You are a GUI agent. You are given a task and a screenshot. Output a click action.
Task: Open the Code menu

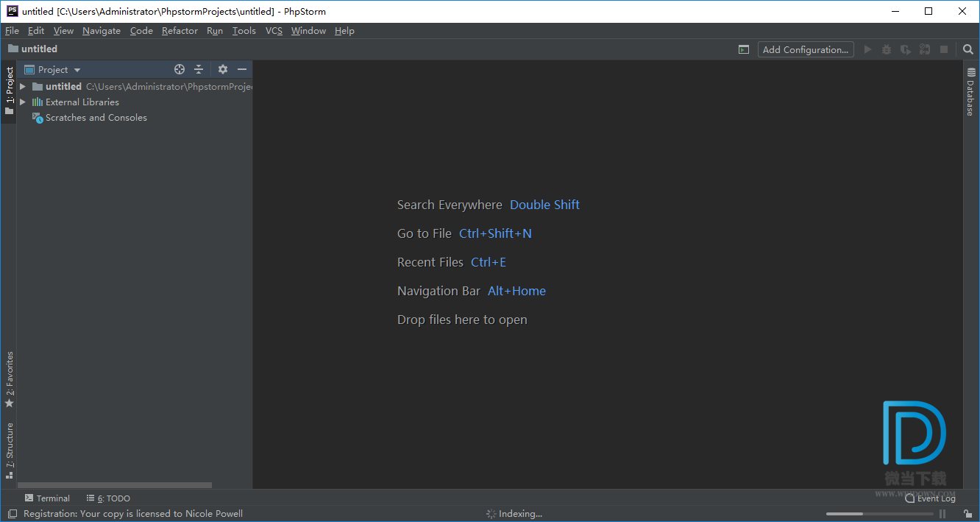(x=141, y=31)
